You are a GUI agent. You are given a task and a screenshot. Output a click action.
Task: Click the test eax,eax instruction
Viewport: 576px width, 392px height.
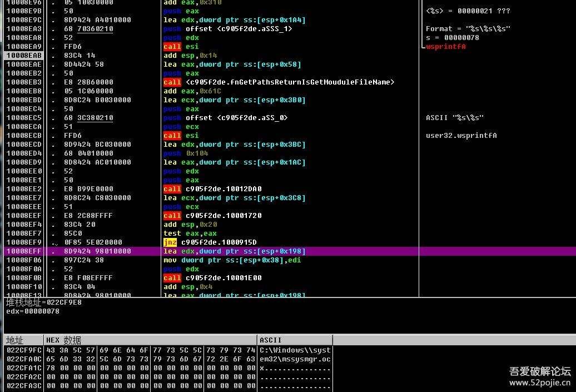click(190, 234)
